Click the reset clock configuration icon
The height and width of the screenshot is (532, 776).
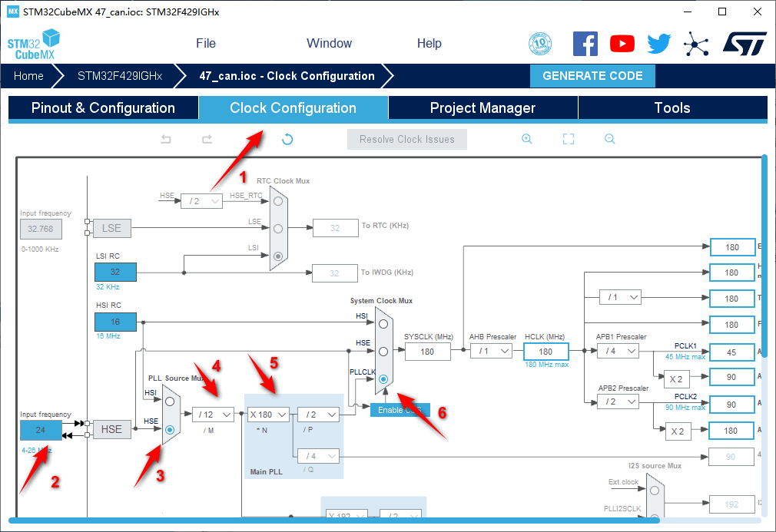(287, 139)
